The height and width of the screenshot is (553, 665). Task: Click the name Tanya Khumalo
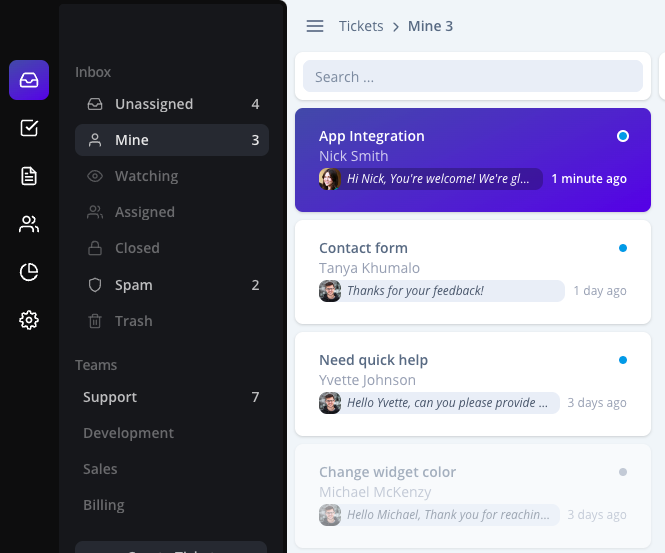(x=369, y=268)
